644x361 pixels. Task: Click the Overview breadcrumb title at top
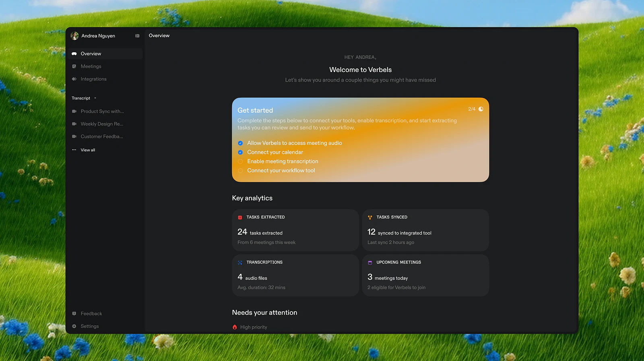point(159,36)
